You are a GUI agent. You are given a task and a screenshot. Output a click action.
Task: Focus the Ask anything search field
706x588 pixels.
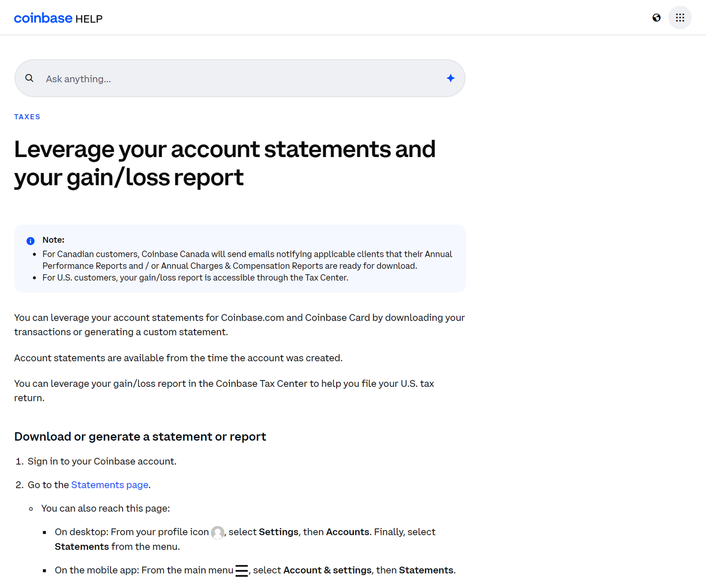coord(240,79)
